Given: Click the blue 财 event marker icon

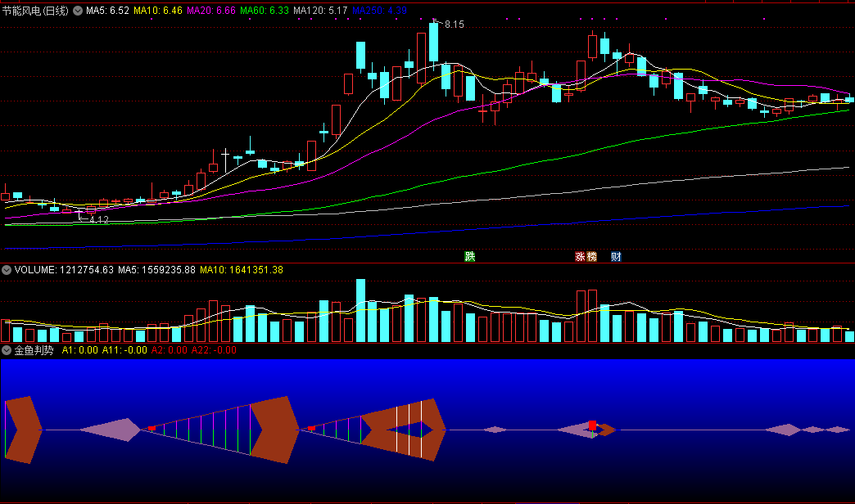Looking at the screenshot, I should (616, 256).
